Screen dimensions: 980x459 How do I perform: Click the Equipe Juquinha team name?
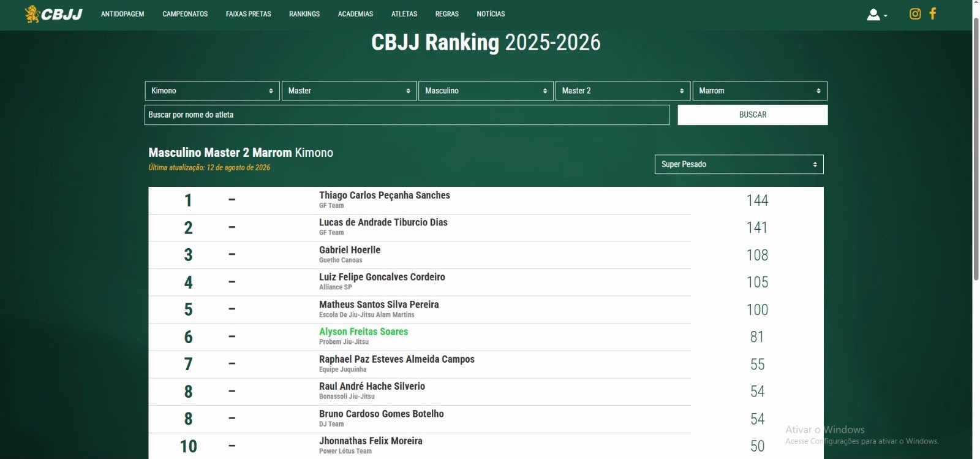[342, 370]
